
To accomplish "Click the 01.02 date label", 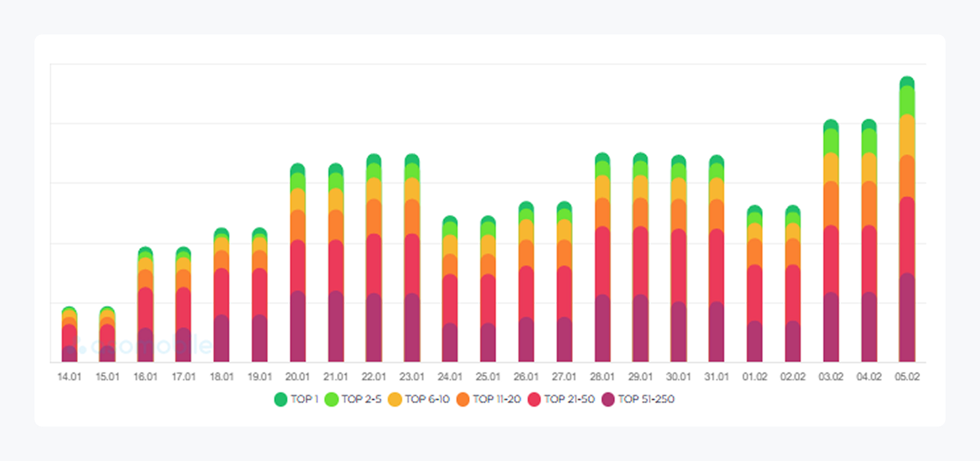I will (x=755, y=377).
